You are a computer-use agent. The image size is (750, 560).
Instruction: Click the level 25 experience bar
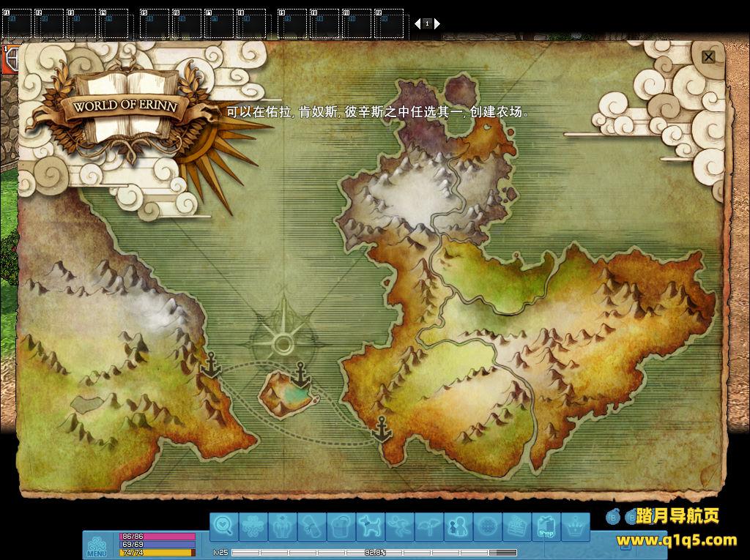pos(374,552)
